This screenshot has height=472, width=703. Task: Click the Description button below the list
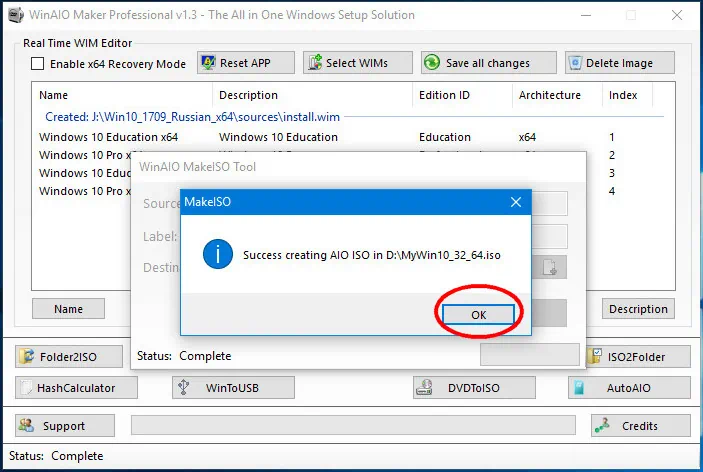click(638, 309)
